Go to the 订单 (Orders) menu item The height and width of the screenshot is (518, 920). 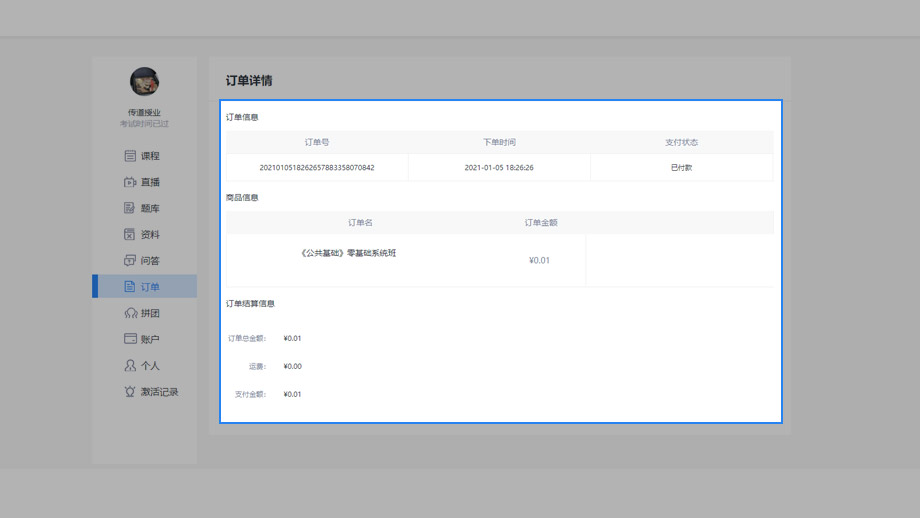tap(149, 287)
